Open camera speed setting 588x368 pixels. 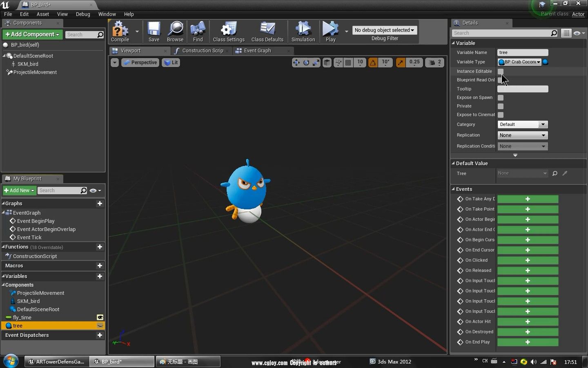435,63
